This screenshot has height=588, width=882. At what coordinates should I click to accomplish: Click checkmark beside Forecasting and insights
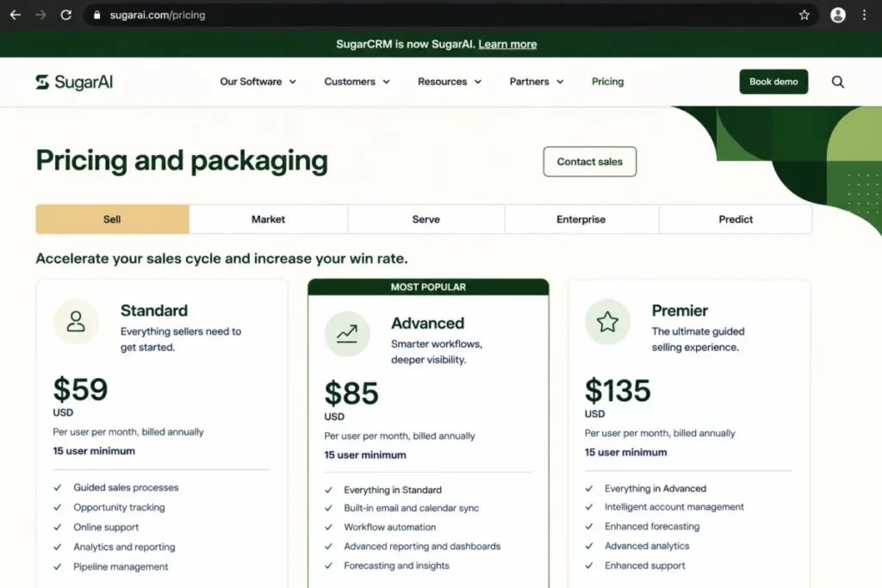click(x=328, y=566)
